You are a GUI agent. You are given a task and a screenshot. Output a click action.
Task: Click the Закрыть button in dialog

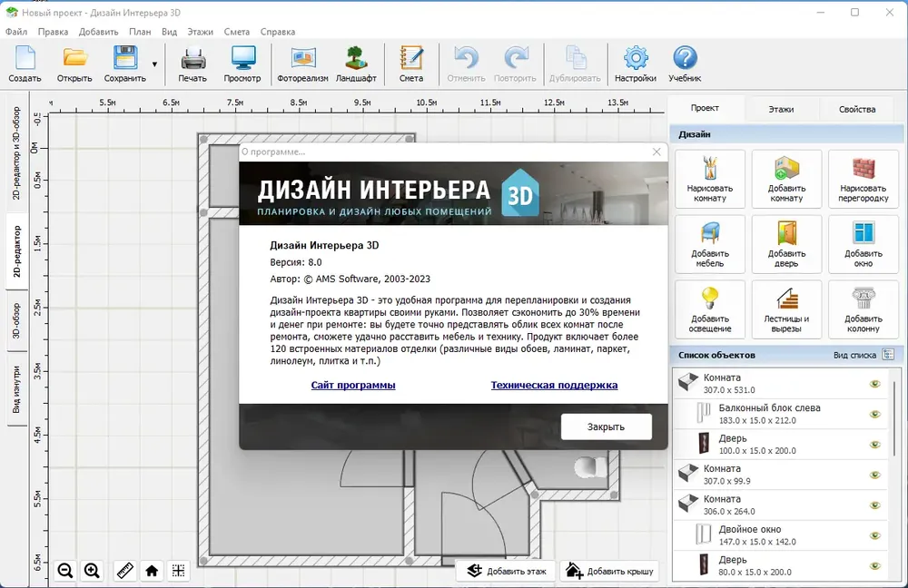click(x=607, y=426)
